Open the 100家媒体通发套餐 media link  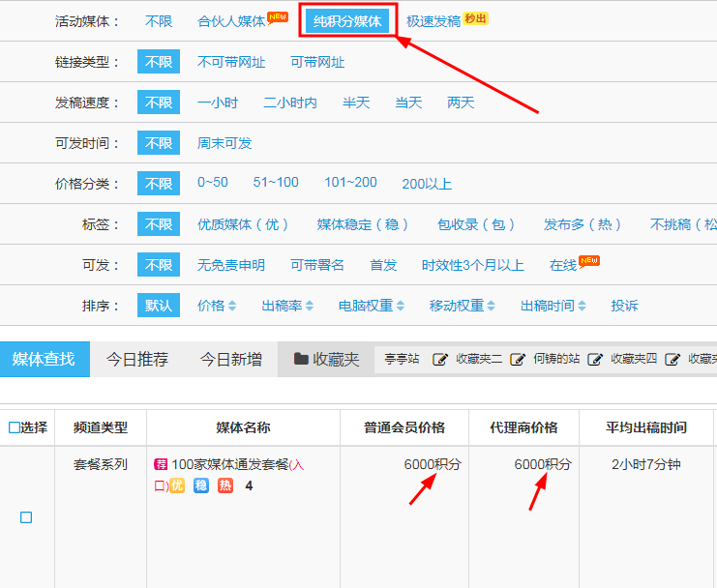coord(230,464)
